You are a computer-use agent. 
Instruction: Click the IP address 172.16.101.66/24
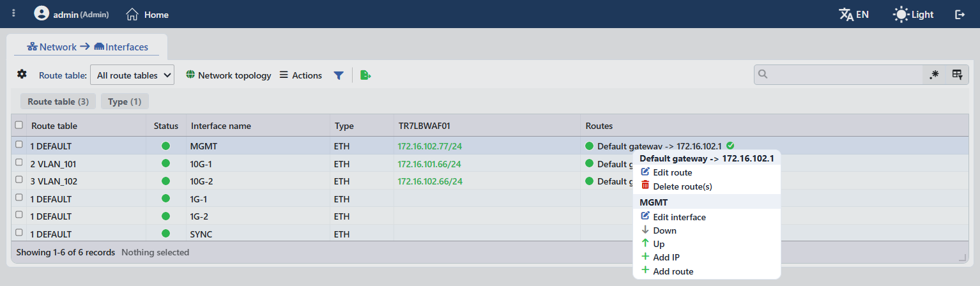(430, 163)
